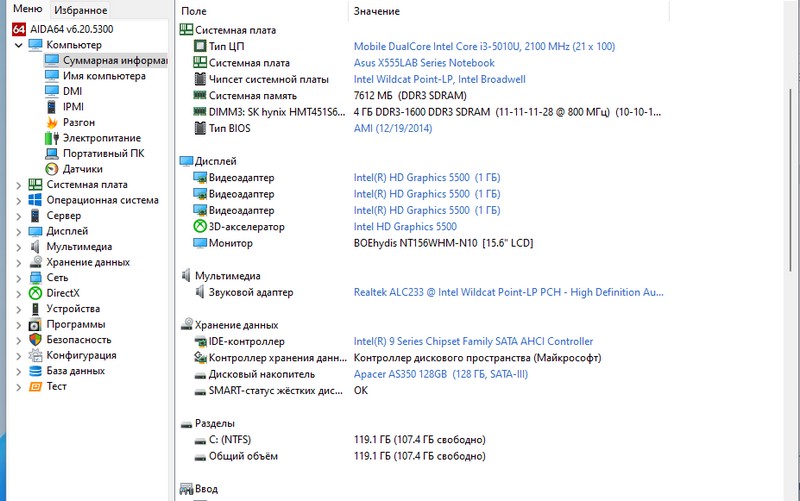Open Имя компьютера tree item
800x501 pixels.
click(x=104, y=76)
